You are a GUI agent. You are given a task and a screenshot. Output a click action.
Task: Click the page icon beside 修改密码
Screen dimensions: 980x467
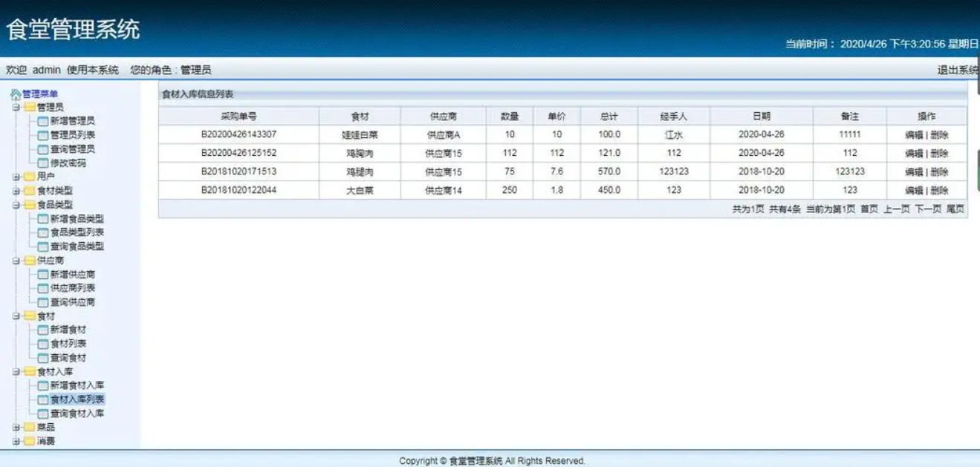tap(43, 163)
